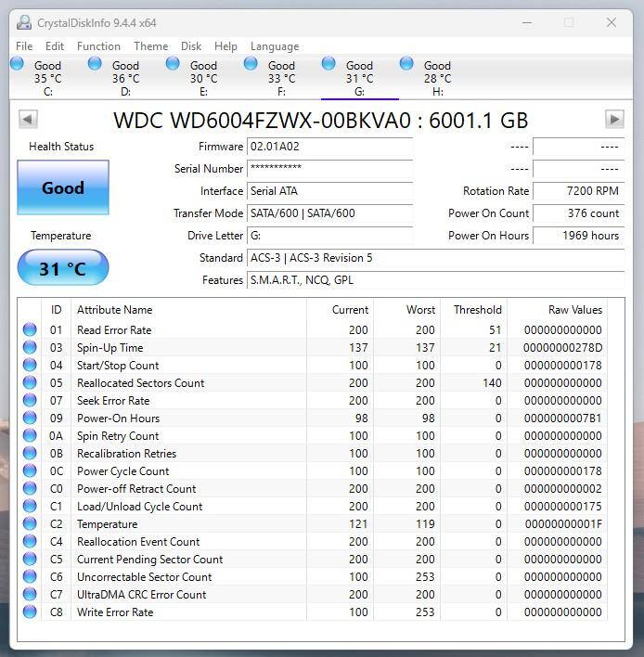Click the 31 °C temperature indicator

[63, 269]
